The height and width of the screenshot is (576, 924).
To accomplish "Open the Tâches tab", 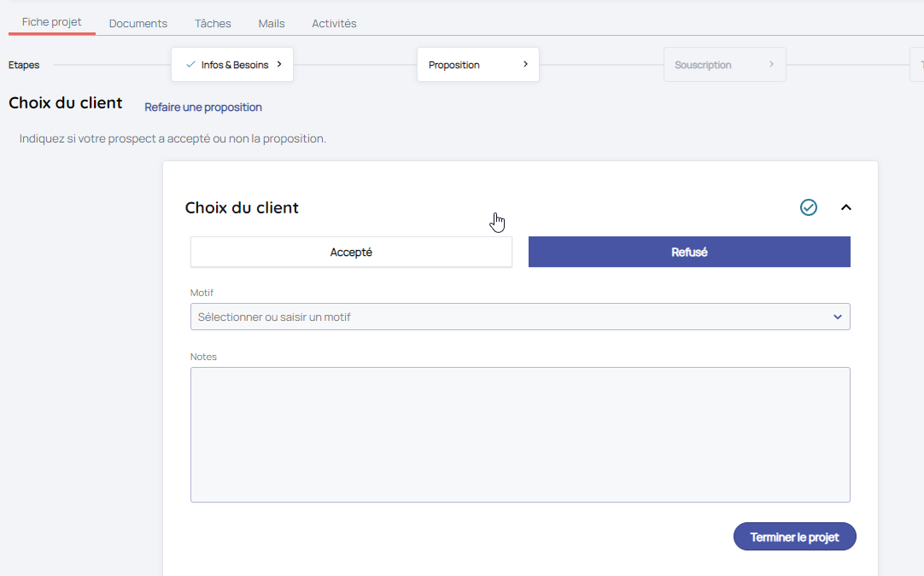I will [x=213, y=24].
